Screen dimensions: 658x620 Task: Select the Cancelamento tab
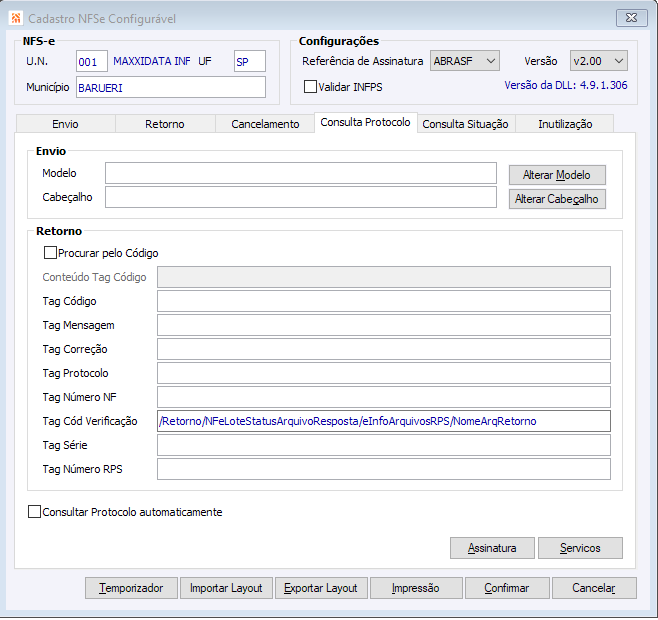point(265,124)
